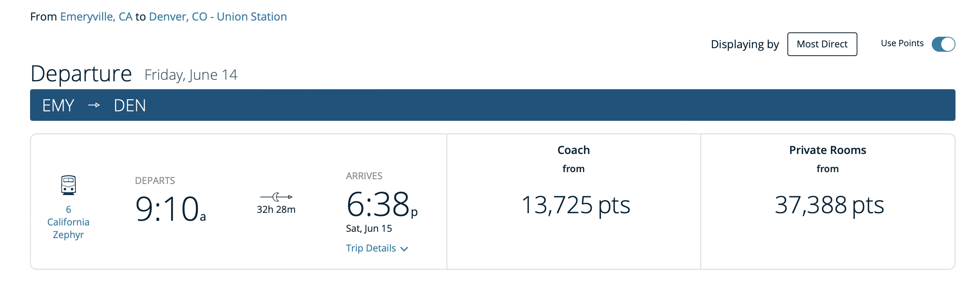This screenshot has width=980, height=289.
Task: Click the Use Points label
Action: (902, 43)
